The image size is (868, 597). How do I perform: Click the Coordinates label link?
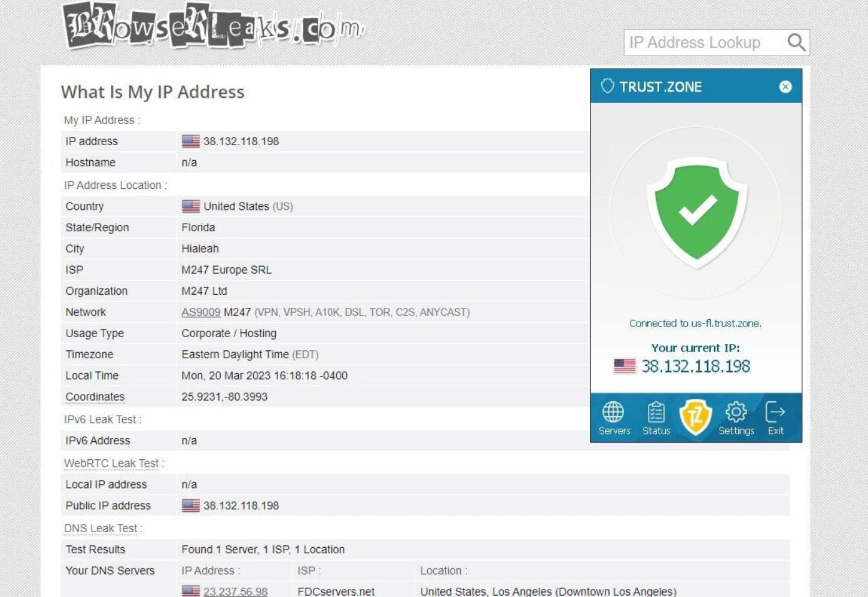point(95,397)
